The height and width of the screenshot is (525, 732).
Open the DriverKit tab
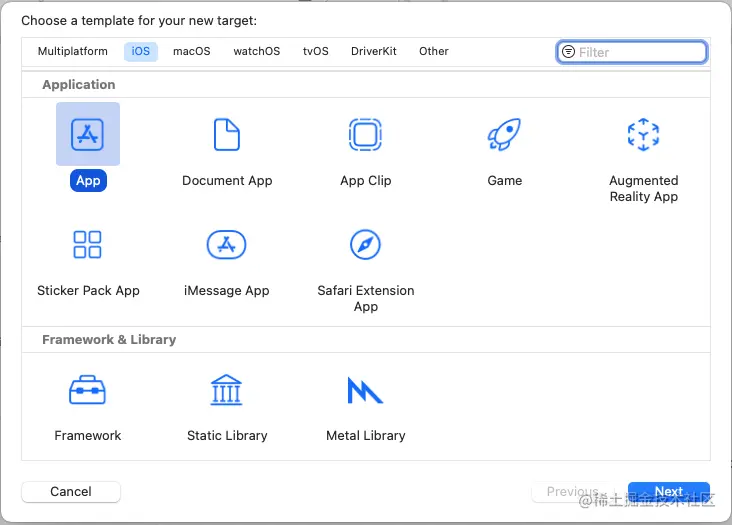point(374,51)
